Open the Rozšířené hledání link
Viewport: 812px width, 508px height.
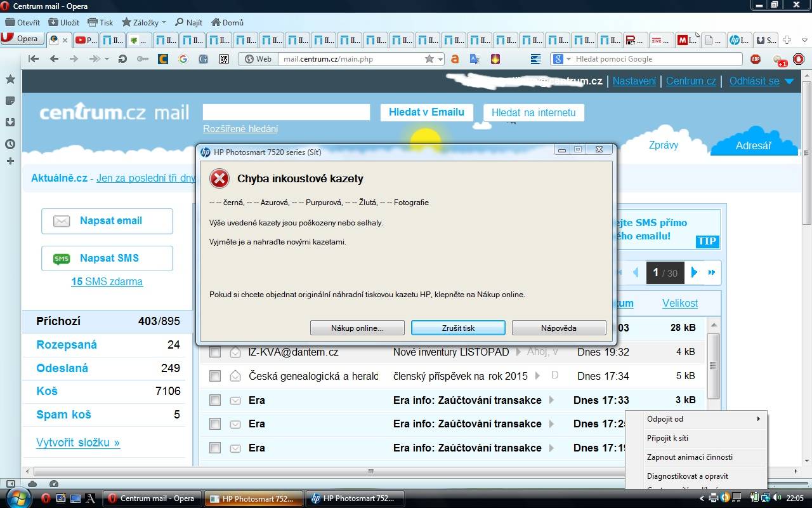pyautogui.click(x=240, y=129)
